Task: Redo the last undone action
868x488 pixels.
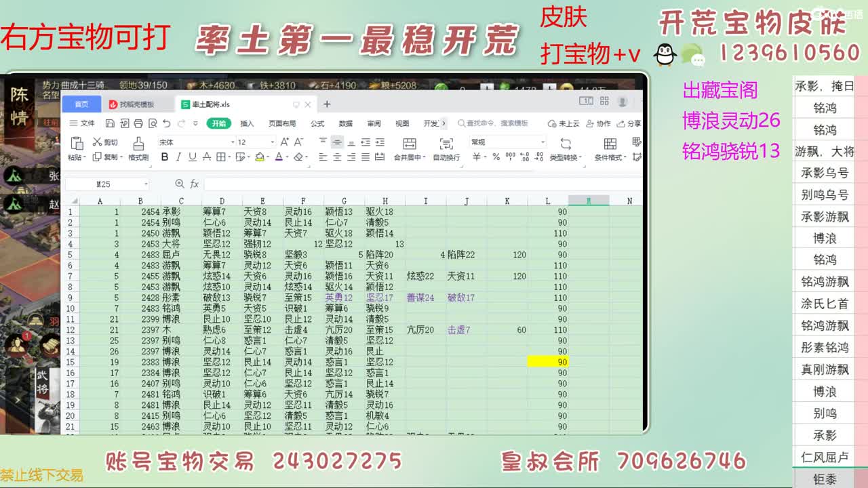Action: pos(182,123)
